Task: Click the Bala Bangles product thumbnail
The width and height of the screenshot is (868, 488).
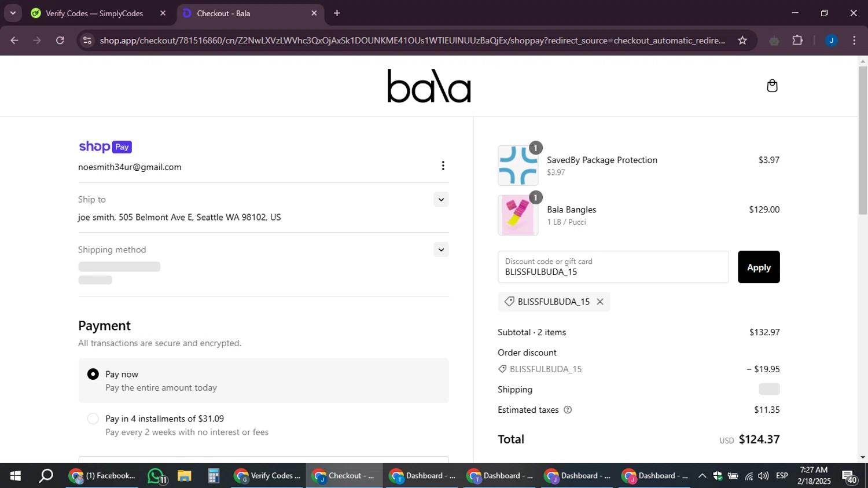Action: point(518,215)
